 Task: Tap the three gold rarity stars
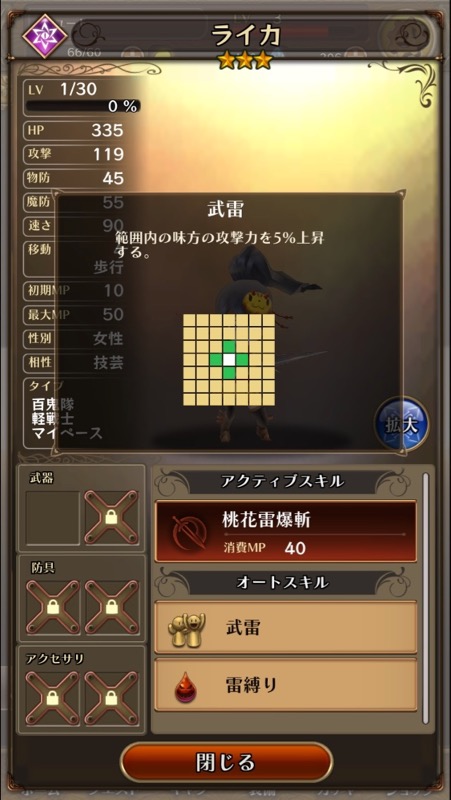[244, 61]
